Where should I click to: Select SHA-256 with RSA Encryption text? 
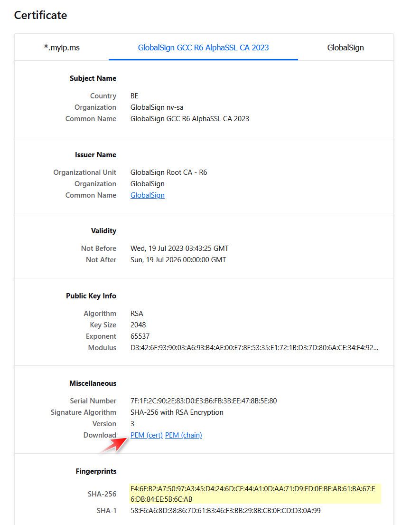[177, 412]
